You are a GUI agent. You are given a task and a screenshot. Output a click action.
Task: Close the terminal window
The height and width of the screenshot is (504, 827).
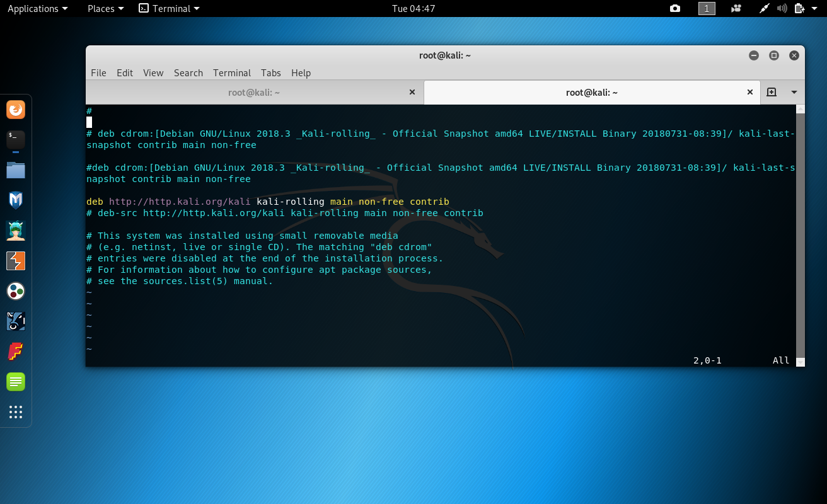794,55
